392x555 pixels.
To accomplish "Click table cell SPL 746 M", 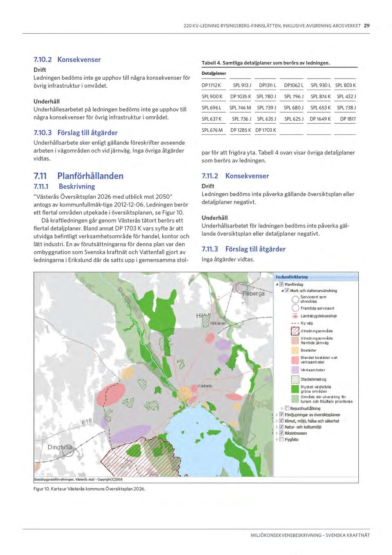I will click(x=240, y=108).
